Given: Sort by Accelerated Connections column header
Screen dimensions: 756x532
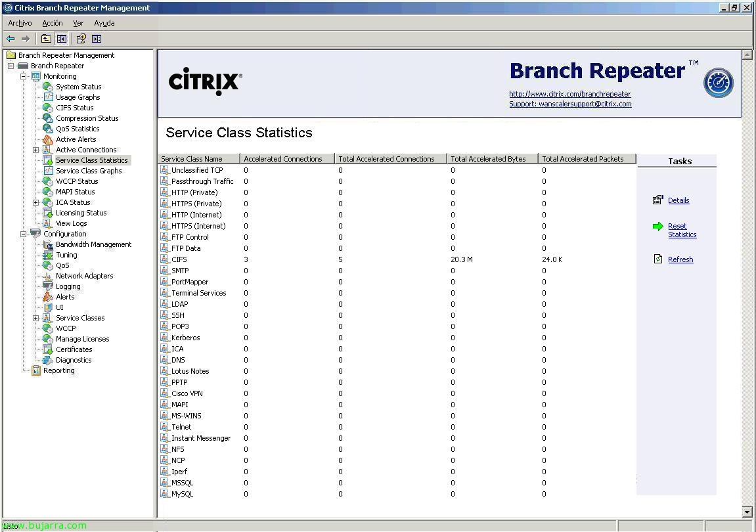Looking at the screenshot, I should click(287, 159).
